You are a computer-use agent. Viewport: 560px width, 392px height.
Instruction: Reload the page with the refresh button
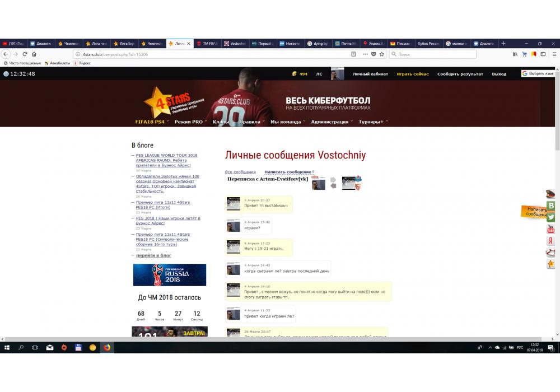click(25, 54)
